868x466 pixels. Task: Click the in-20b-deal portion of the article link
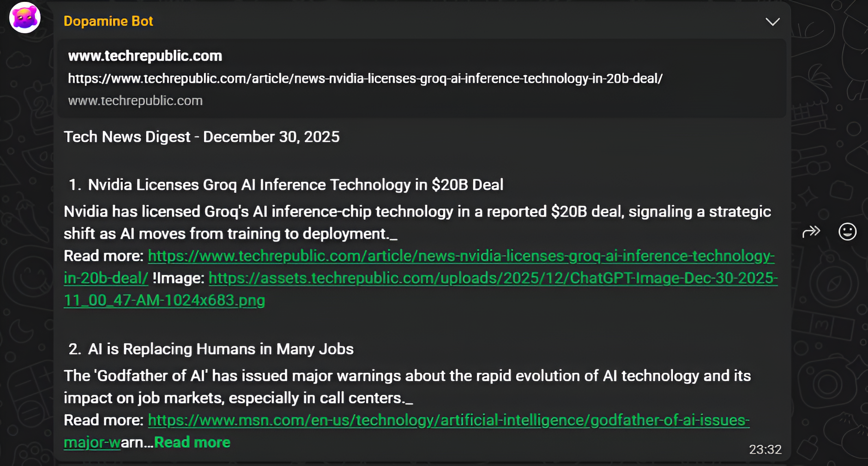(x=106, y=278)
